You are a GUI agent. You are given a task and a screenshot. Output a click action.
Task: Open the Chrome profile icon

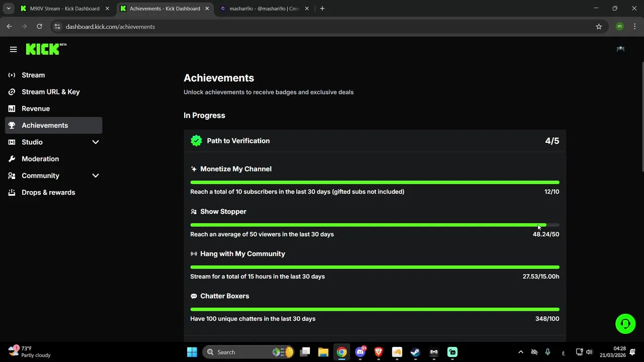[619, 27]
